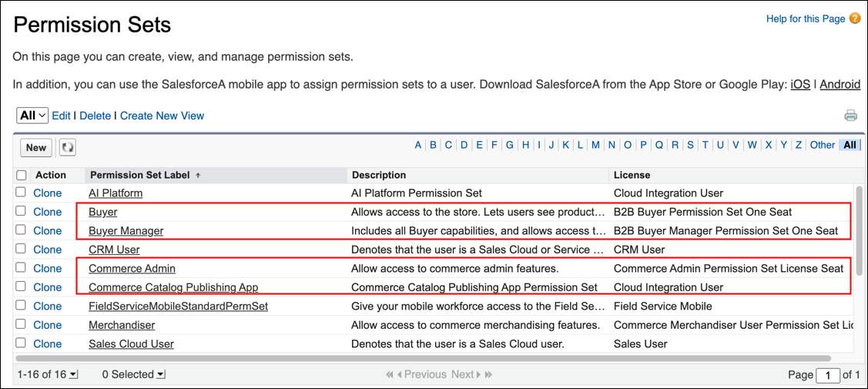This screenshot has height=389, width=868.
Task: Check the Commerce Admin row checkbox
Action: click(x=21, y=268)
